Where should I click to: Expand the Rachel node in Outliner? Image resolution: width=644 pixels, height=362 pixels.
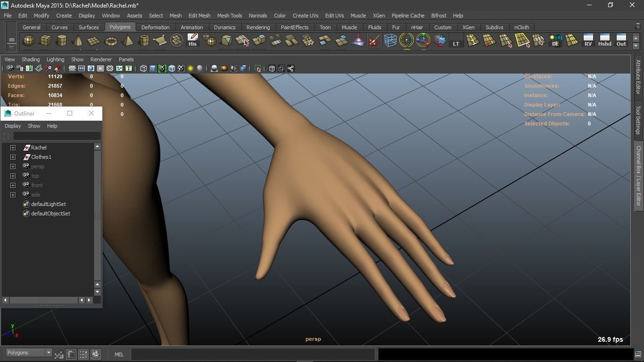[x=13, y=148]
